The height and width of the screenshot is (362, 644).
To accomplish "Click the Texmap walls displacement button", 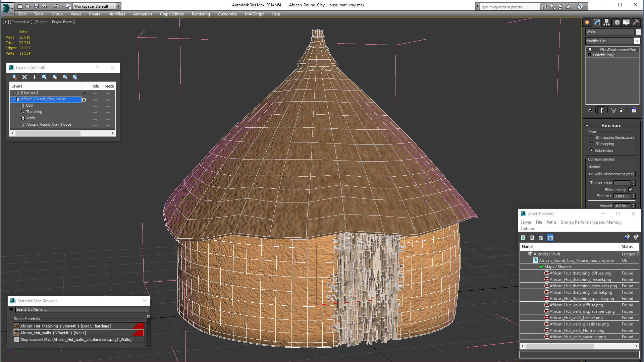I will coord(610,174).
